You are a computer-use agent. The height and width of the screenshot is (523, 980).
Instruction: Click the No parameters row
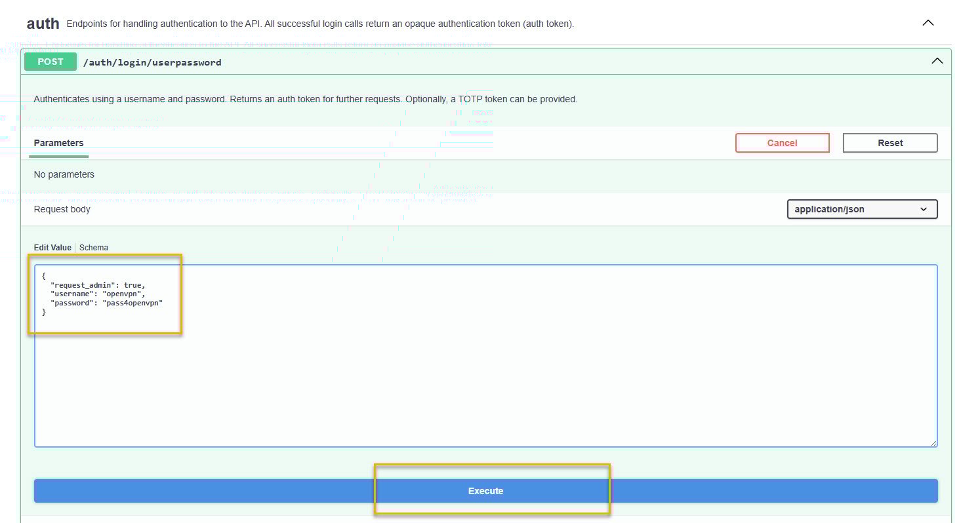point(64,174)
